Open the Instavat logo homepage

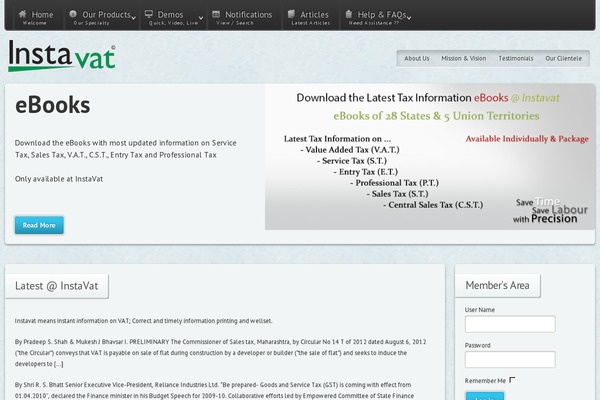click(x=62, y=56)
